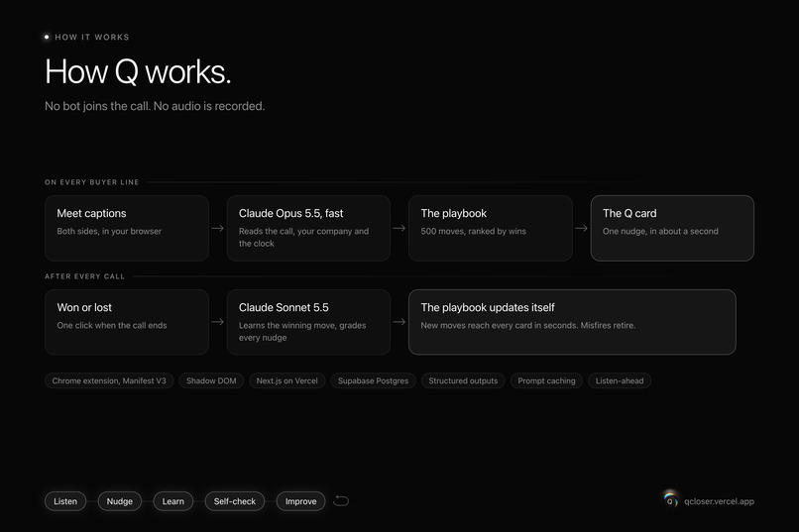Click the Prompt caching tag
799x532 pixels.
click(546, 380)
